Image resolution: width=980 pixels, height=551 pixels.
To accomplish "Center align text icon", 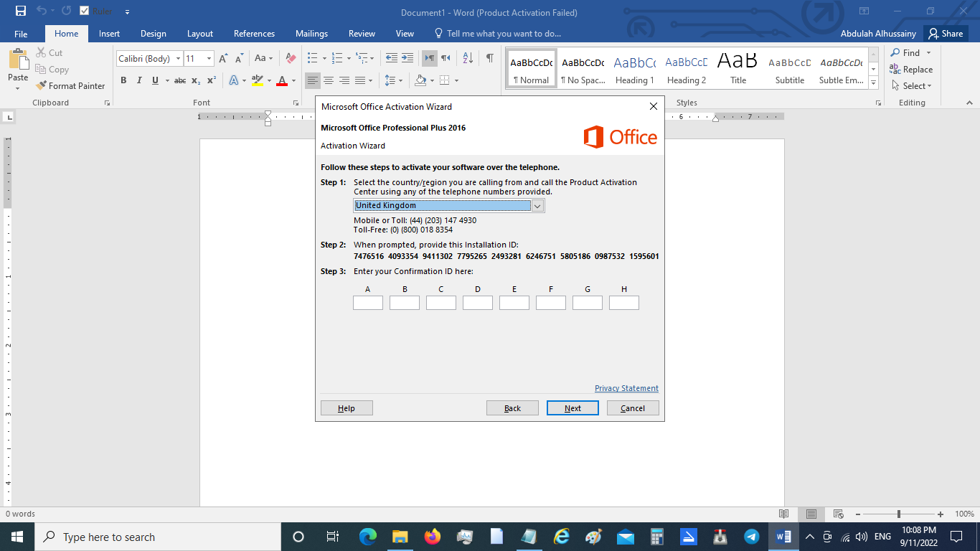I will [329, 80].
